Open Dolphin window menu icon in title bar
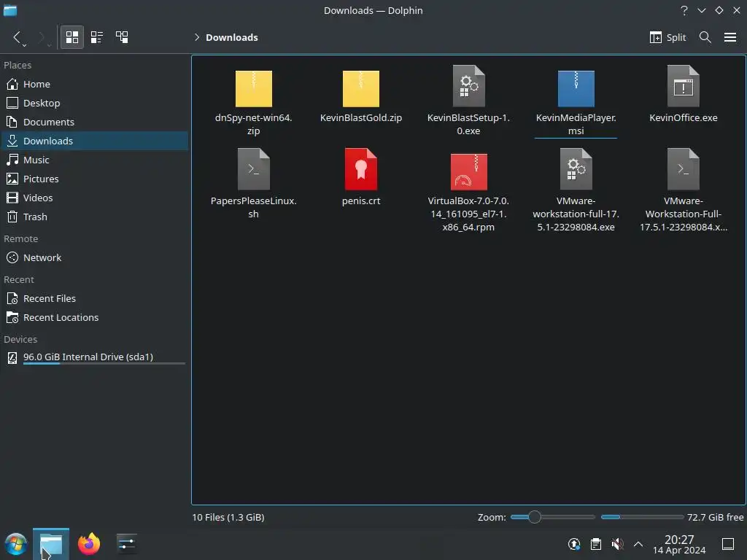 tap(10, 10)
